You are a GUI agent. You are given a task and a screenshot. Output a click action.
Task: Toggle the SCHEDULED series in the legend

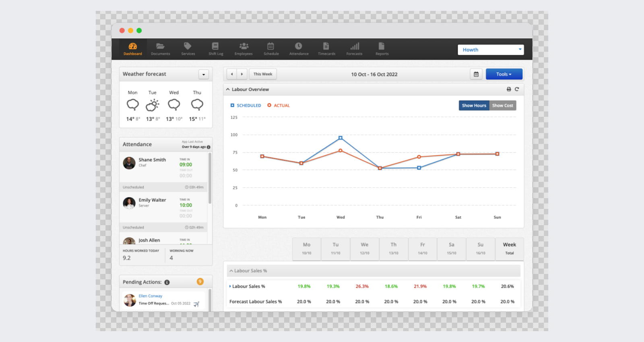point(246,106)
